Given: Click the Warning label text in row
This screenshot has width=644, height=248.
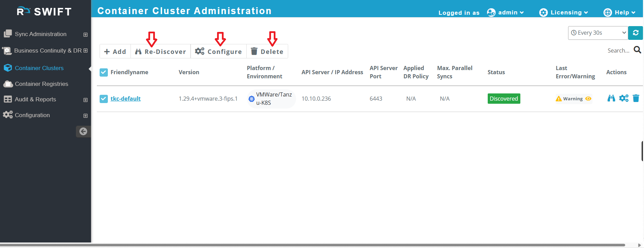Looking at the screenshot, I should (573, 99).
